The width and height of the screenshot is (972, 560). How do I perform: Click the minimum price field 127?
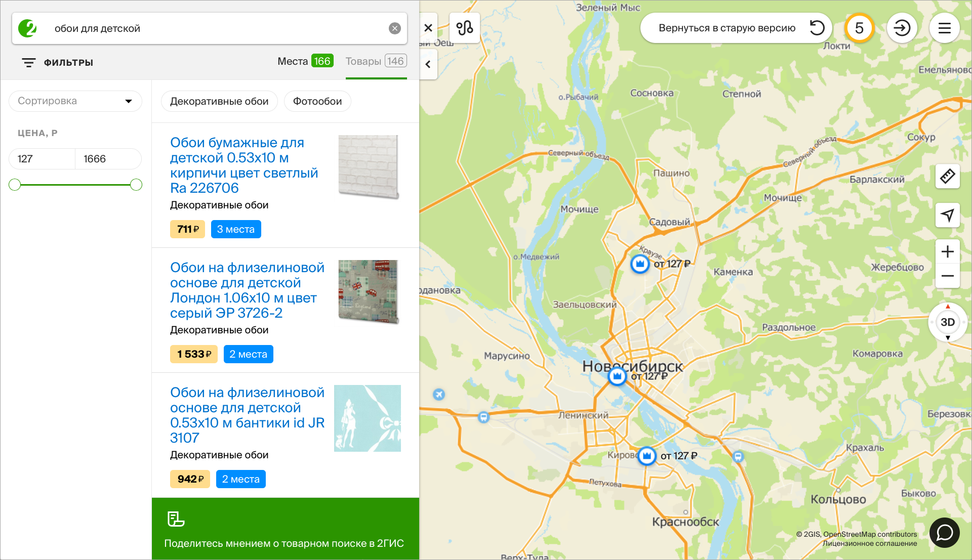tap(42, 159)
